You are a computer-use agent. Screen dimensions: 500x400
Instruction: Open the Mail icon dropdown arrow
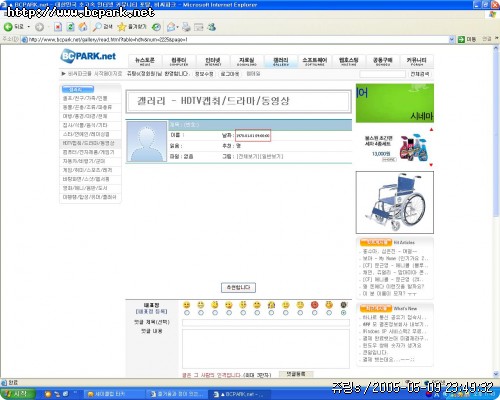(x=178, y=27)
